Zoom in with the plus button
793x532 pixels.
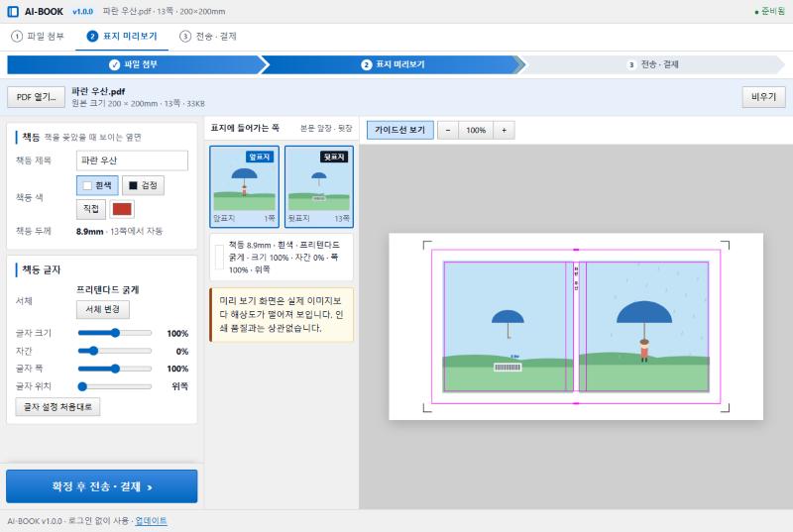pyautogui.click(x=504, y=131)
